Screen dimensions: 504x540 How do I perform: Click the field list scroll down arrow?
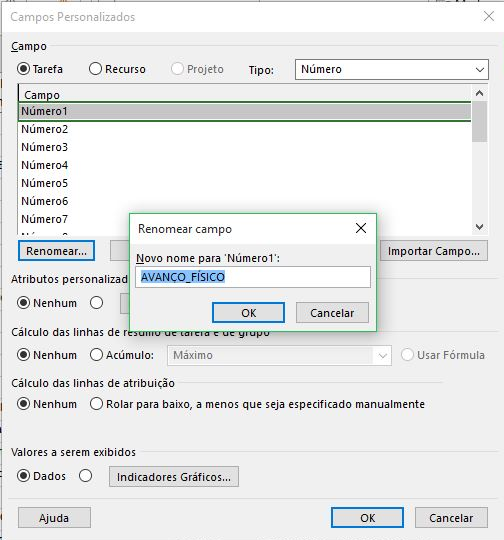(479, 227)
